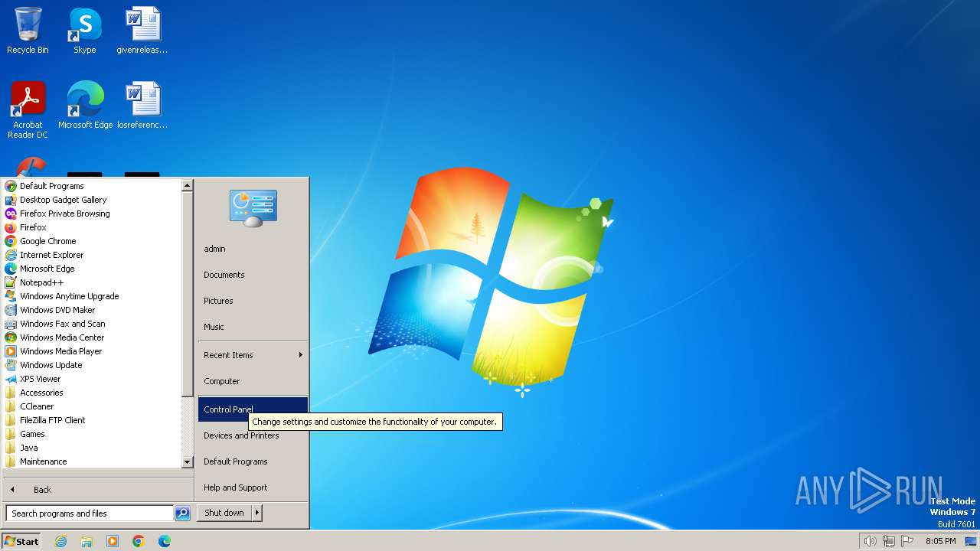
Task: Click the Internet Explorer icon in the Start menu
Action: 11,255
